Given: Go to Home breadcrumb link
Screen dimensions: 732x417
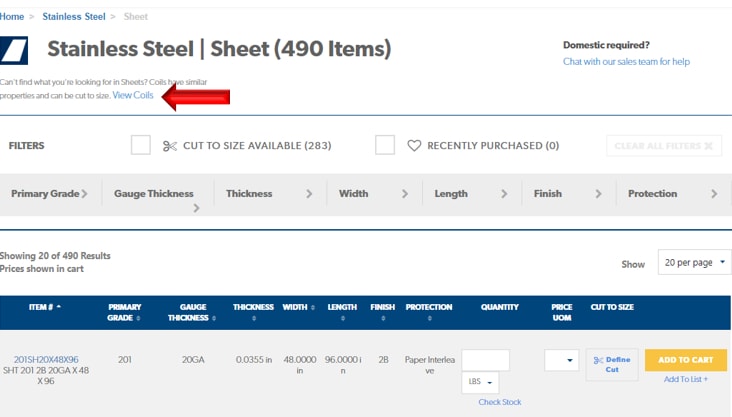Looking at the screenshot, I should coord(12,17).
